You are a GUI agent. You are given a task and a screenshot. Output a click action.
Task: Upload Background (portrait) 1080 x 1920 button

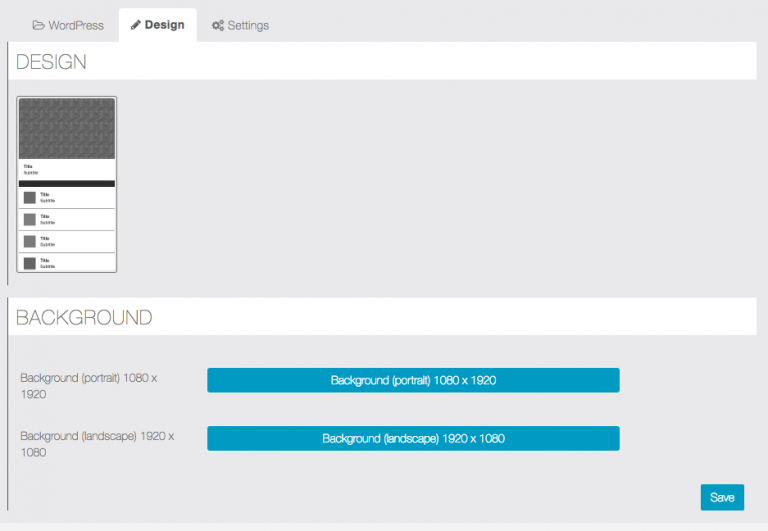click(413, 380)
